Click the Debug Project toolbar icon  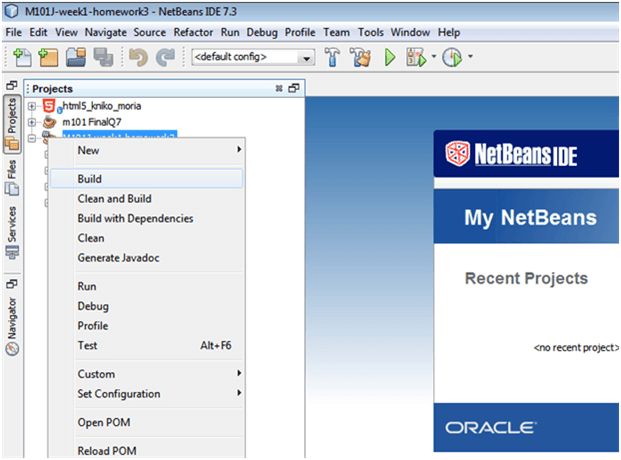[416, 57]
